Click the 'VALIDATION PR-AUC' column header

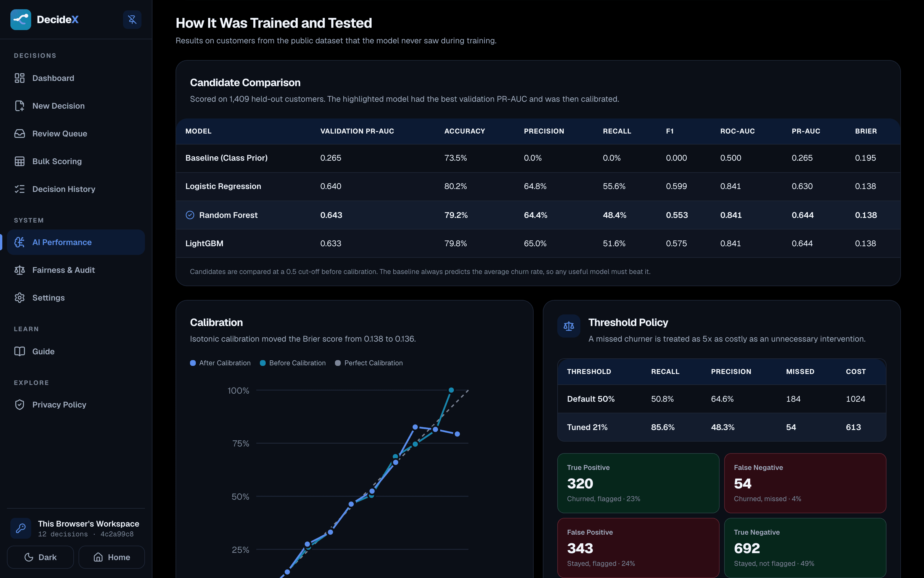click(x=357, y=131)
